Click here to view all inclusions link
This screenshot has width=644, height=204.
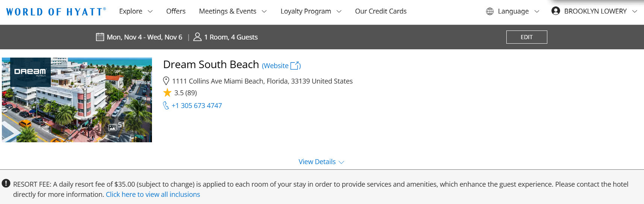point(153,195)
